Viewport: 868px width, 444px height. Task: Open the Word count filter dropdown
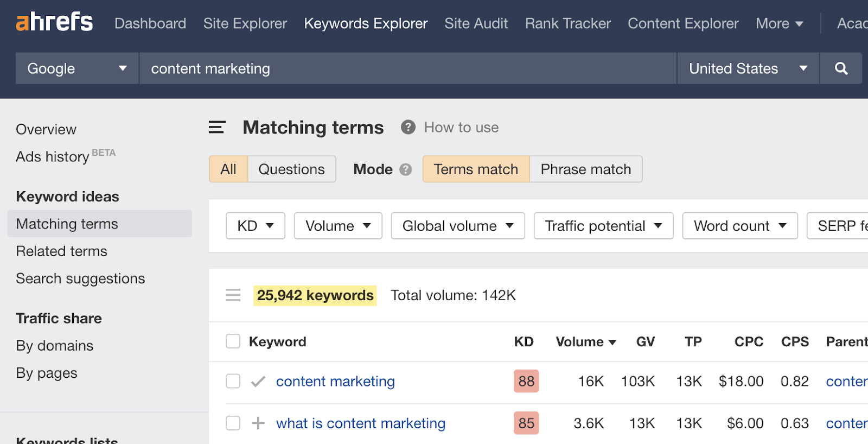point(740,226)
